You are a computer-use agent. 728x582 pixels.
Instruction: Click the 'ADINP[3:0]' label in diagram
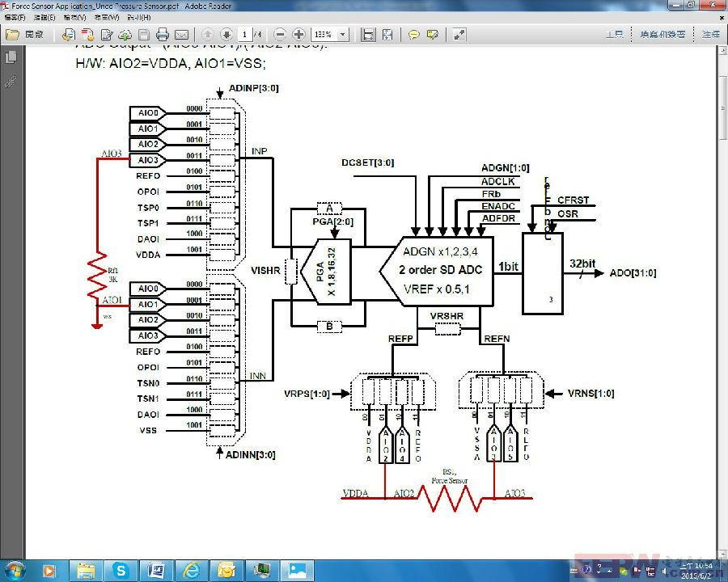[253, 88]
